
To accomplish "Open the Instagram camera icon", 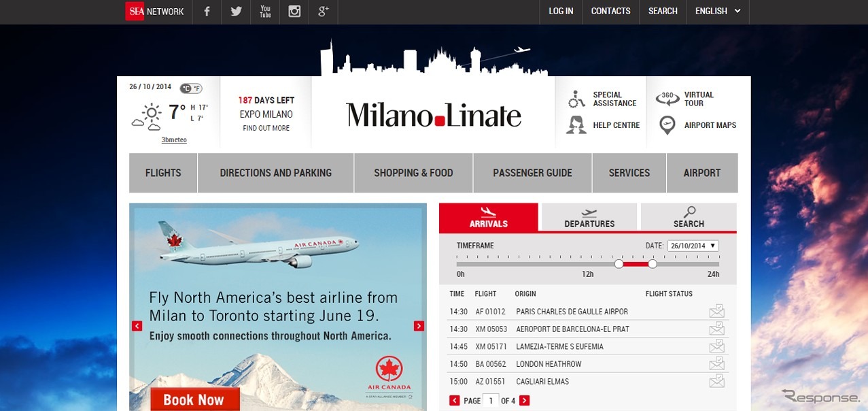I will pos(294,12).
